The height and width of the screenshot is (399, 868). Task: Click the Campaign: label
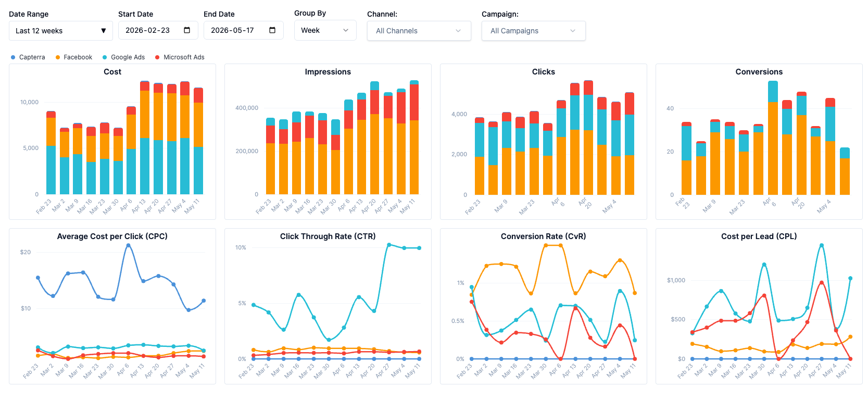tap(500, 14)
